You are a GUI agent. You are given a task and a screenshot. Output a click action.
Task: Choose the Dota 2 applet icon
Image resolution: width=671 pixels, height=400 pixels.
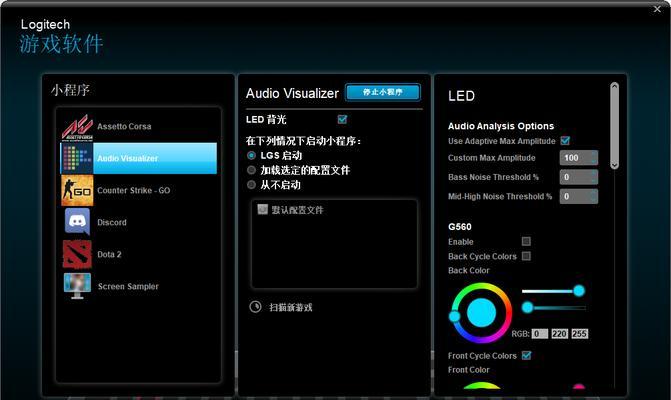77,254
